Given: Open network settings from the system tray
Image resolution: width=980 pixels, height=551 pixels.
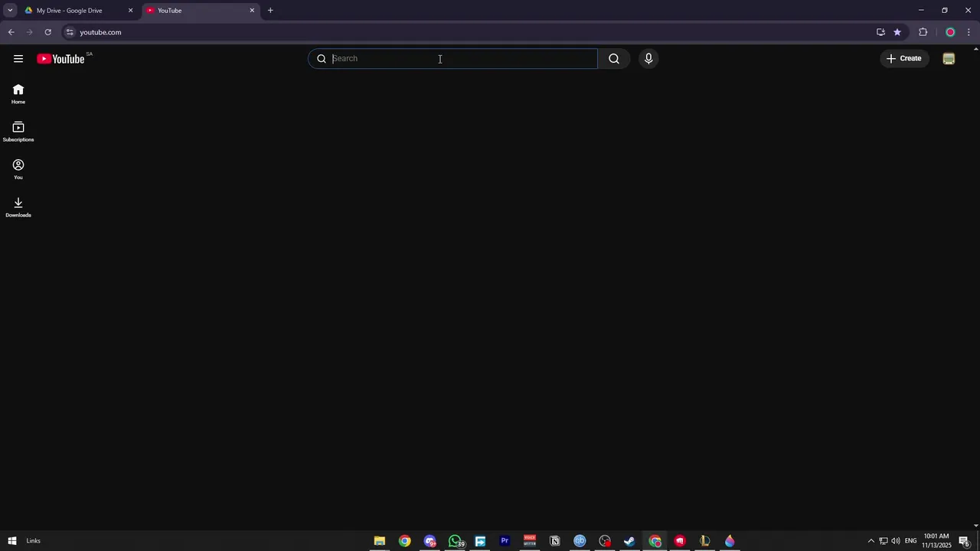Looking at the screenshot, I should pos(883,541).
